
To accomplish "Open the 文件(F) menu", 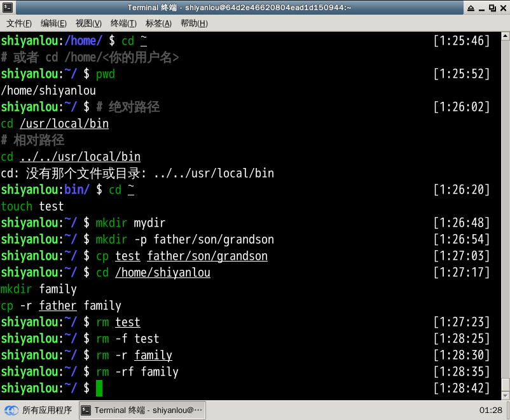I will tap(19, 24).
